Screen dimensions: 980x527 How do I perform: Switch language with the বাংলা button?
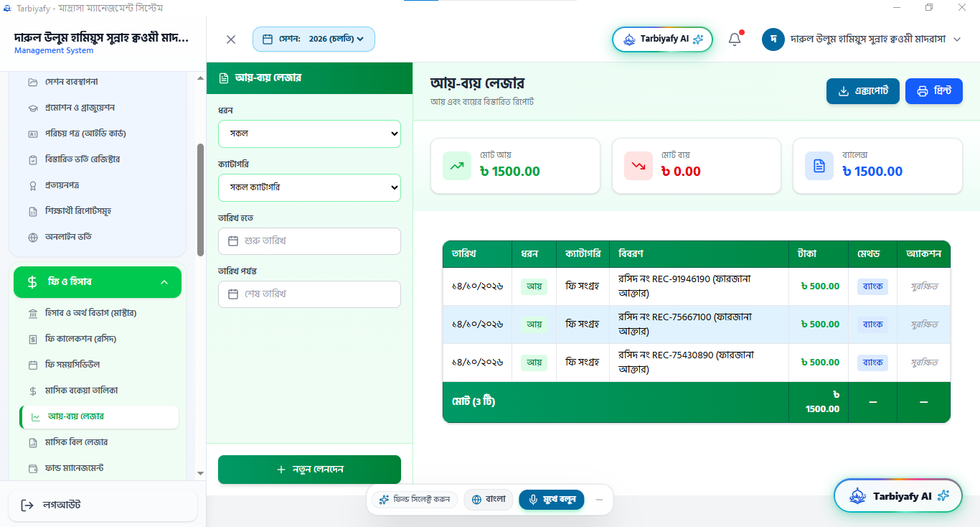[x=489, y=500]
